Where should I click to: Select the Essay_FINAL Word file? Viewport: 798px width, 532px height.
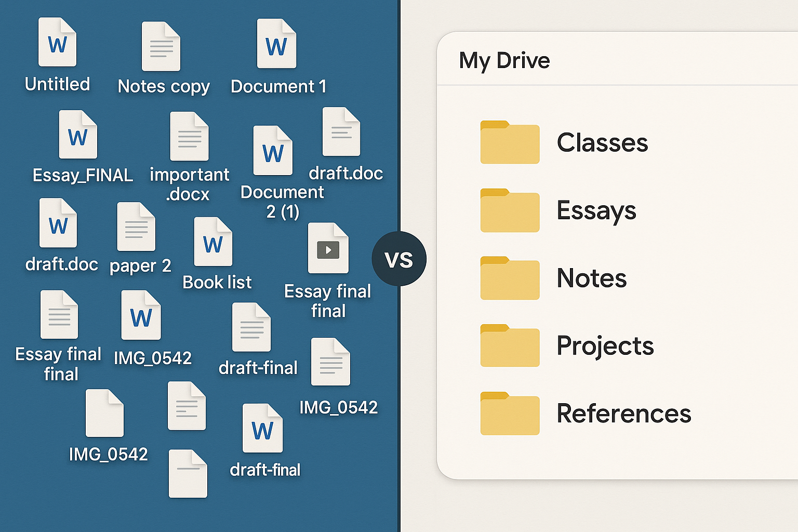pos(78,135)
